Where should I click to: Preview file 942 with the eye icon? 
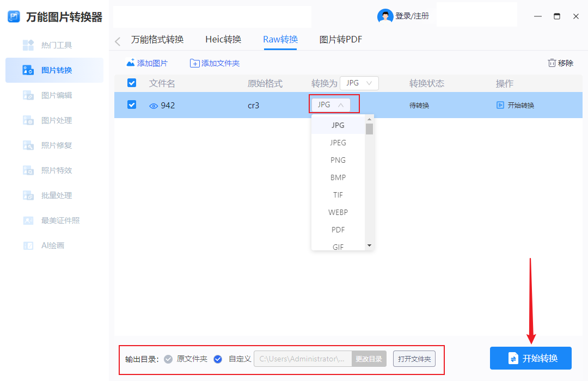pyautogui.click(x=153, y=105)
